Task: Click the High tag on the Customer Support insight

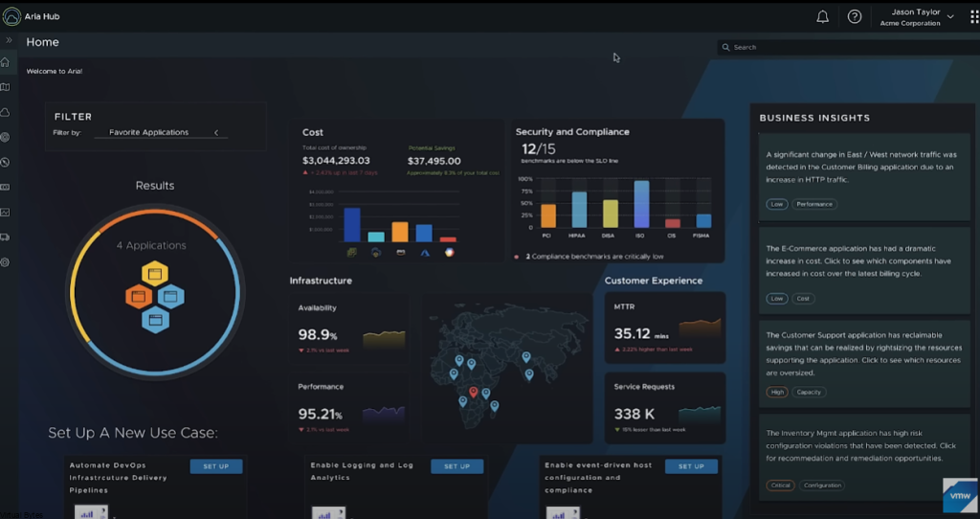Action: tap(777, 392)
